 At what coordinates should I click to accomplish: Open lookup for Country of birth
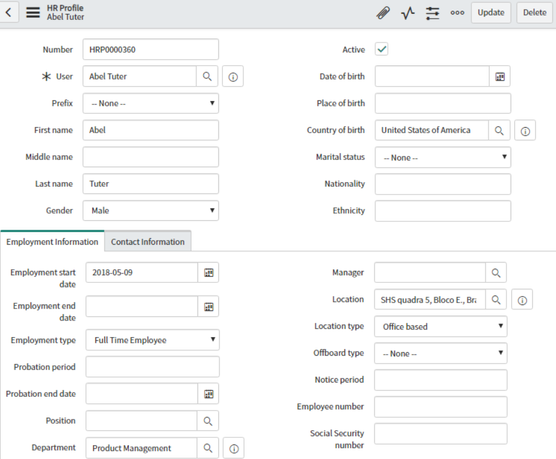tap(499, 130)
